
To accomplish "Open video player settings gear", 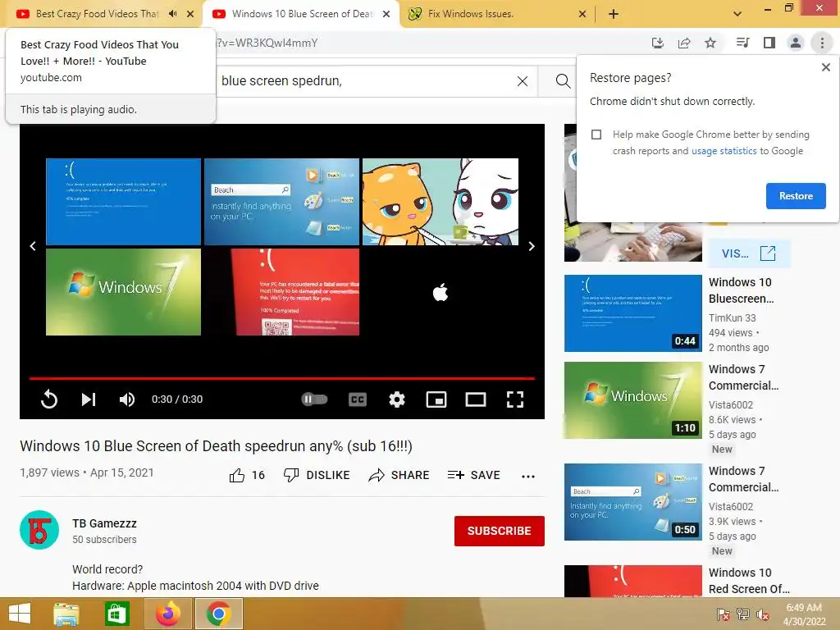I will tap(397, 399).
